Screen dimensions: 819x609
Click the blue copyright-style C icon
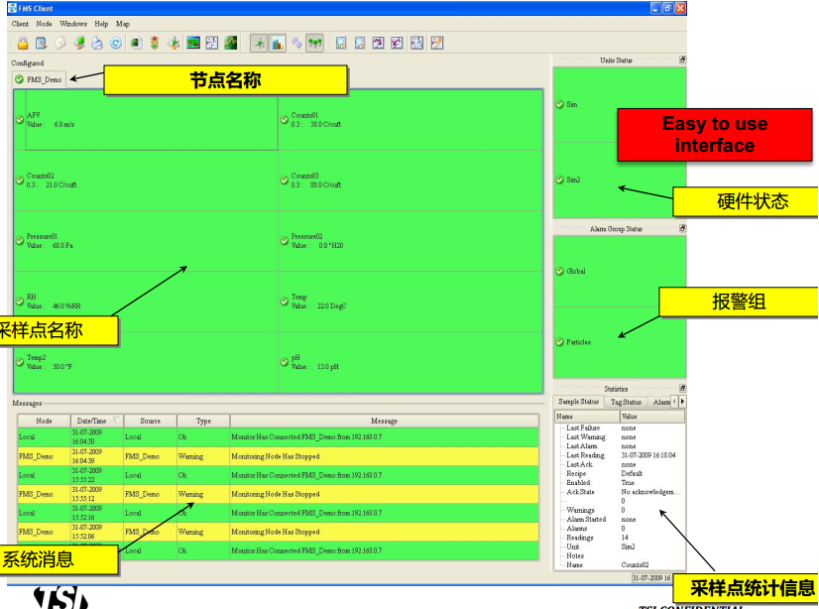pyautogui.click(x=116, y=43)
